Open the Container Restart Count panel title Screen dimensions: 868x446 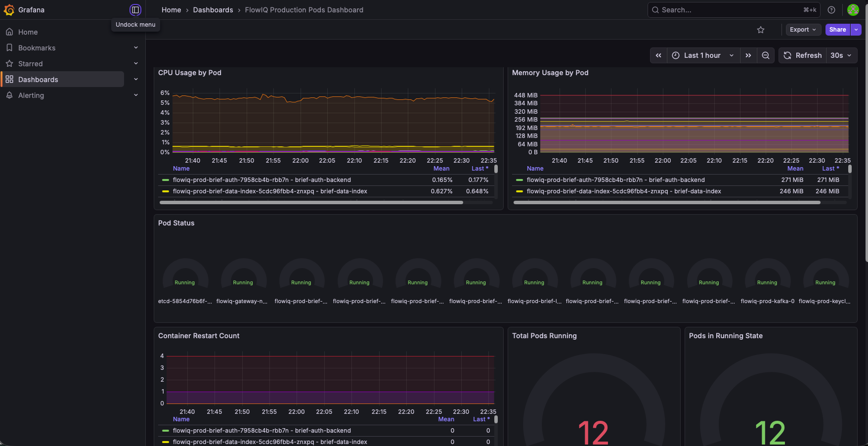point(199,336)
